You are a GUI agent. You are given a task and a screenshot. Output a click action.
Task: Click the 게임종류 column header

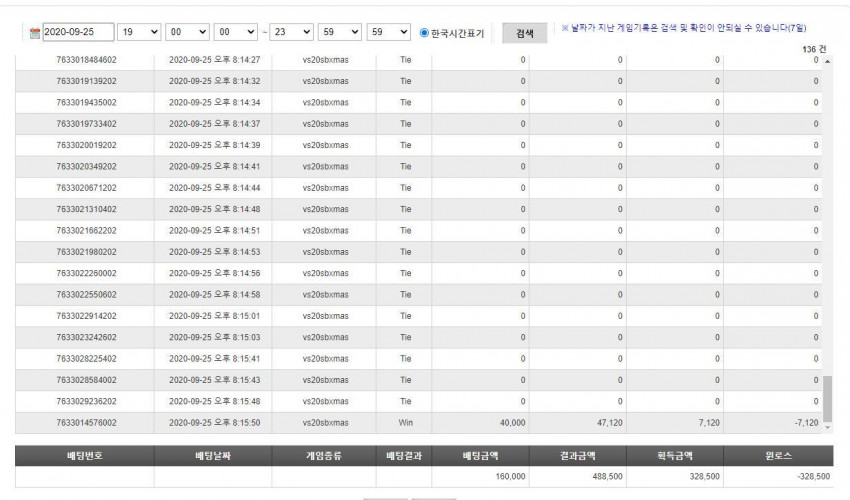324,456
